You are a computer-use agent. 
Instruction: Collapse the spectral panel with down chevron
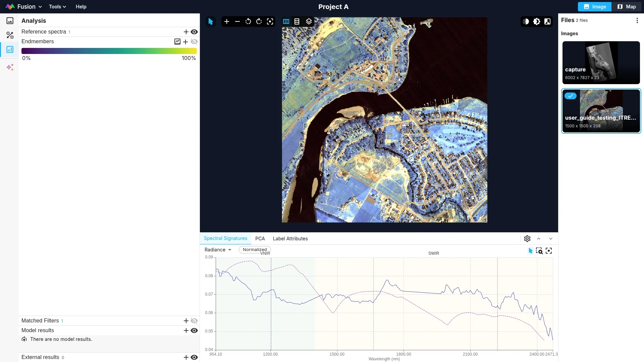pyautogui.click(x=551, y=239)
